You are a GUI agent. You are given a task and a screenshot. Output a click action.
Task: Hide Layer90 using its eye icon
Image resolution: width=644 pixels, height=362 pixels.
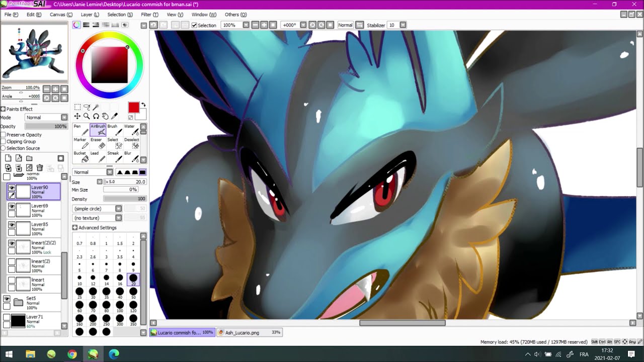[x=12, y=189]
